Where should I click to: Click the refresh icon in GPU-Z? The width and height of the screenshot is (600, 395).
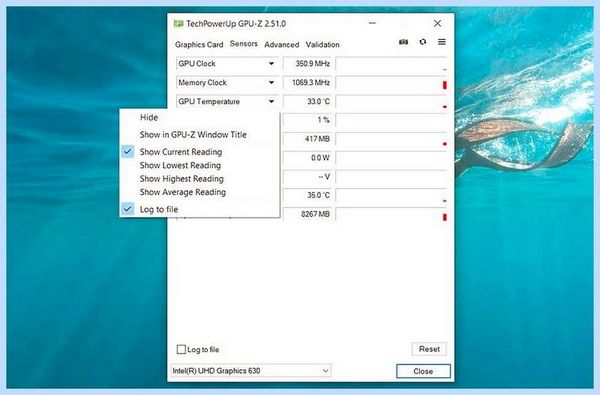423,42
